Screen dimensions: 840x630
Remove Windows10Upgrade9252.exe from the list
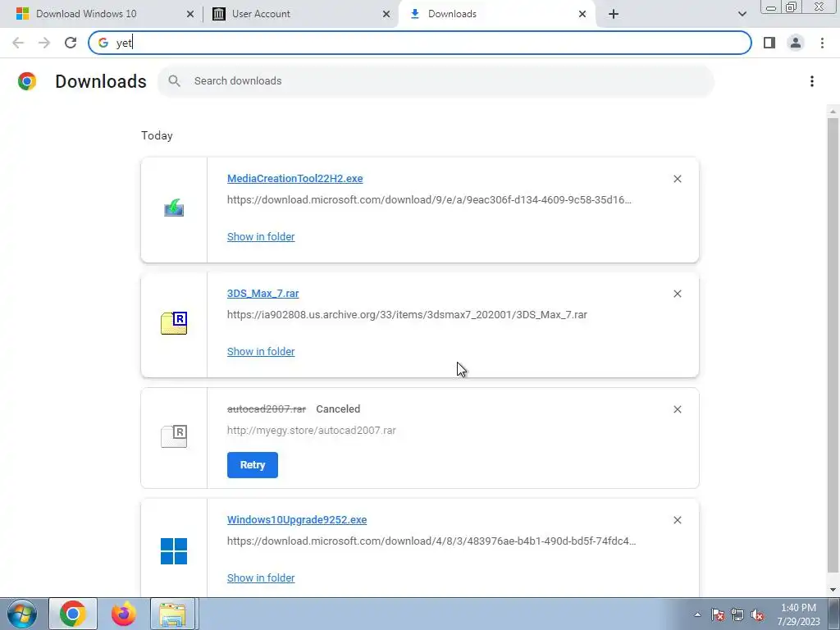[677, 520]
